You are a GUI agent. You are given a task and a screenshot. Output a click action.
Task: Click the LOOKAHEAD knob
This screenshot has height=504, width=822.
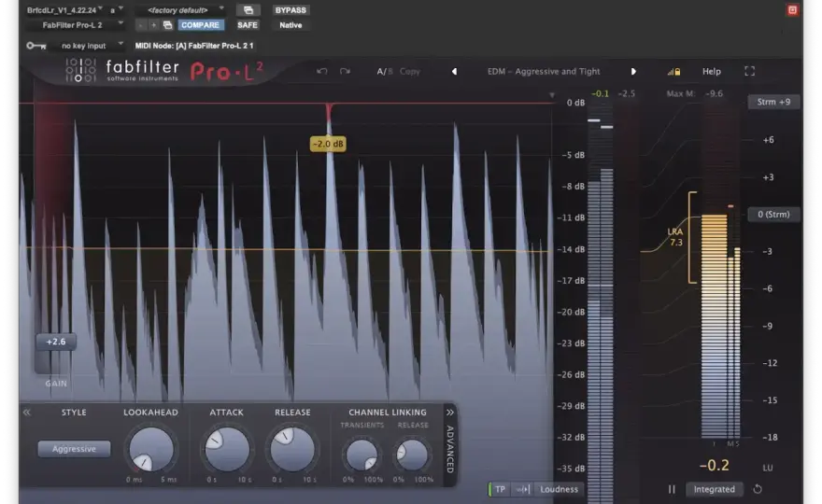tap(151, 449)
